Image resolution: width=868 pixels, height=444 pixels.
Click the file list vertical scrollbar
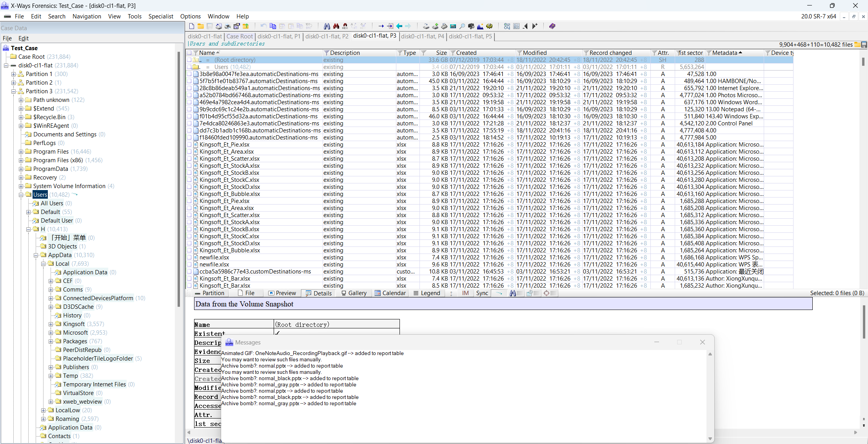(863, 62)
